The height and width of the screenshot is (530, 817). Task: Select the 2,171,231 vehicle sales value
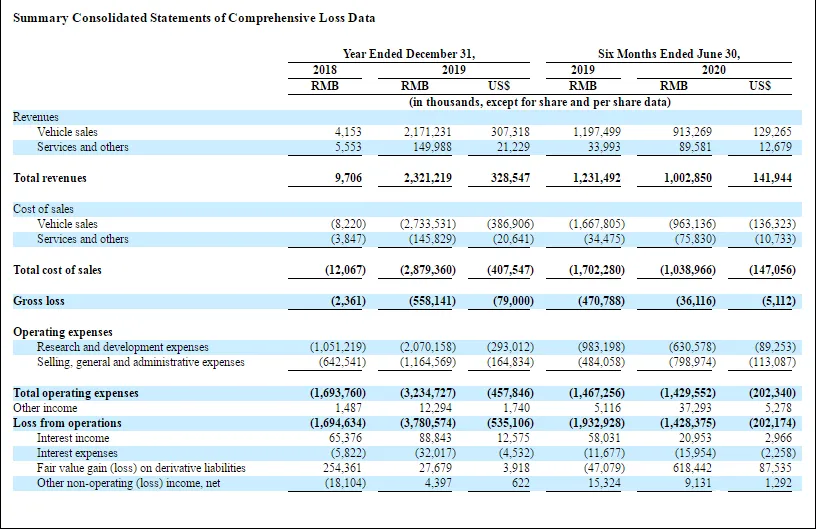428,132
